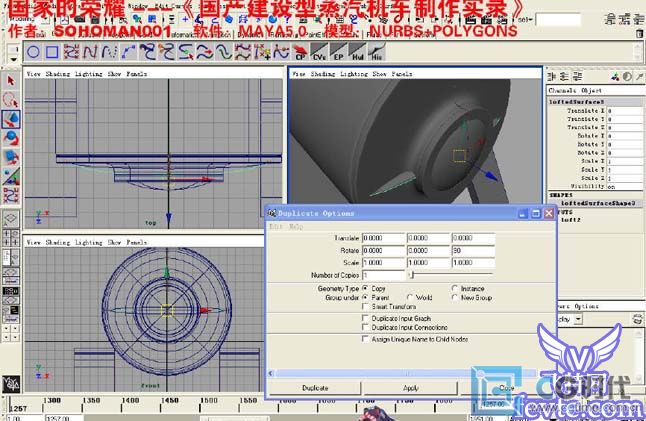Enable Duplicate Input Connections checkbox
This screenshot has height=421, width=646.
pos(365,327)
